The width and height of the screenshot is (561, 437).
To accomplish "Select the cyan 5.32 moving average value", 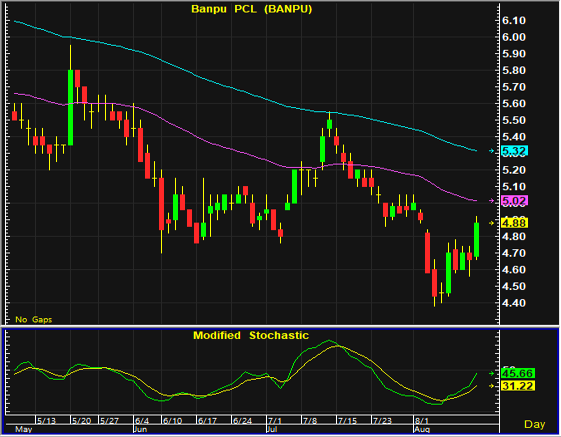I will tap(514, 151).
